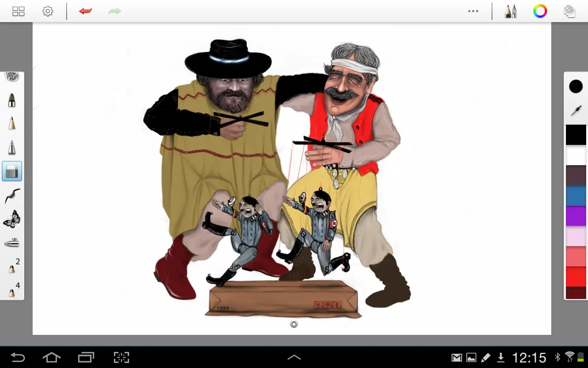Tap the round puck below the canvas
Screen dimensions: 588x368
click(x=294, y=324)
